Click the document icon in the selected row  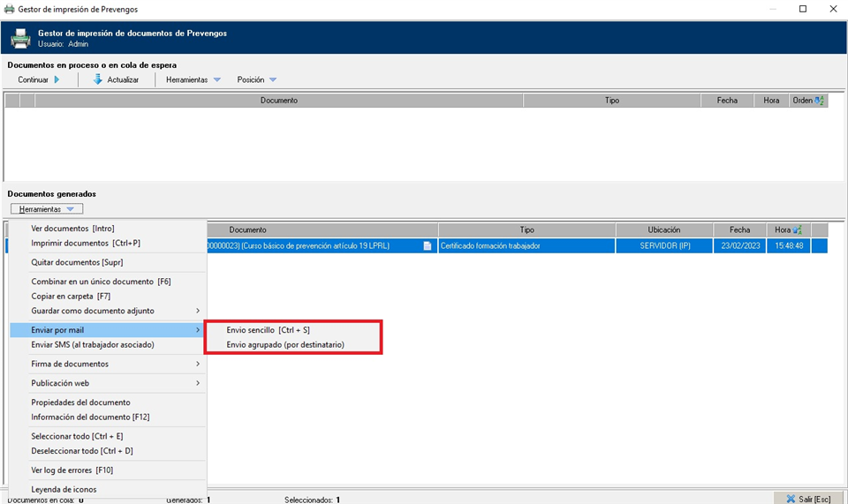point(428,246)
